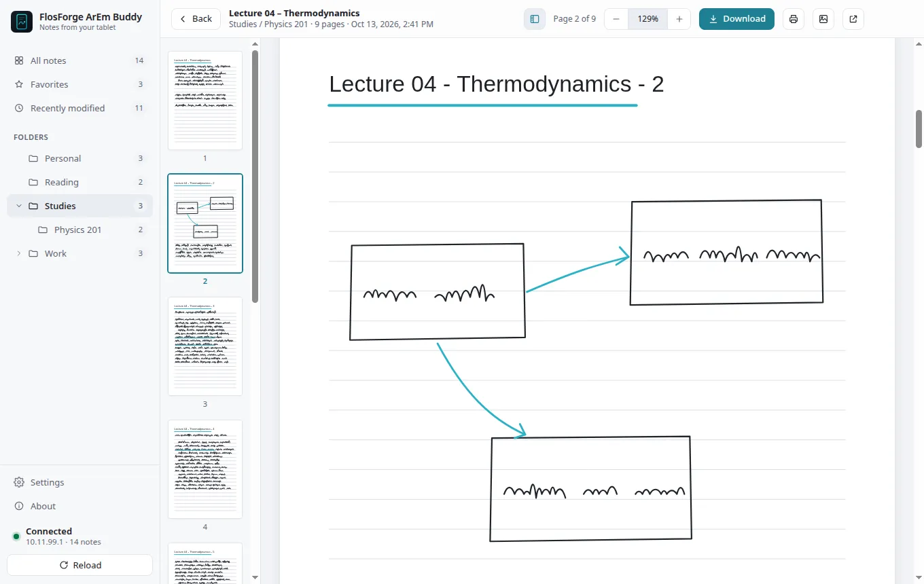Select page 1 thumbnail

tap(205, 101)
